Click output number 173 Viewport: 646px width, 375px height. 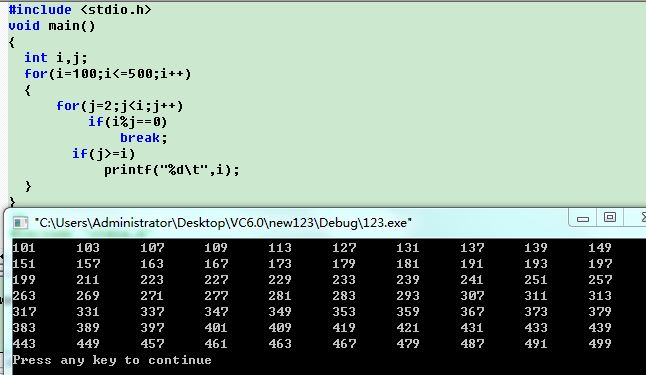(280, 264)
